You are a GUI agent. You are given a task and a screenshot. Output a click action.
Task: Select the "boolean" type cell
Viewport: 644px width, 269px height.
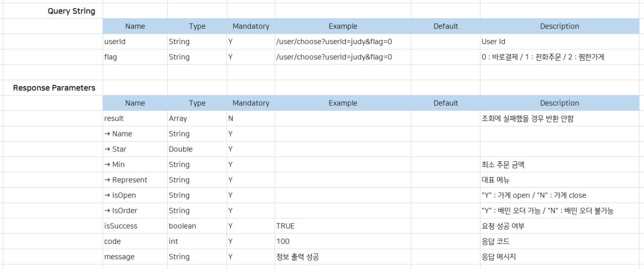(x=182, y=226)
